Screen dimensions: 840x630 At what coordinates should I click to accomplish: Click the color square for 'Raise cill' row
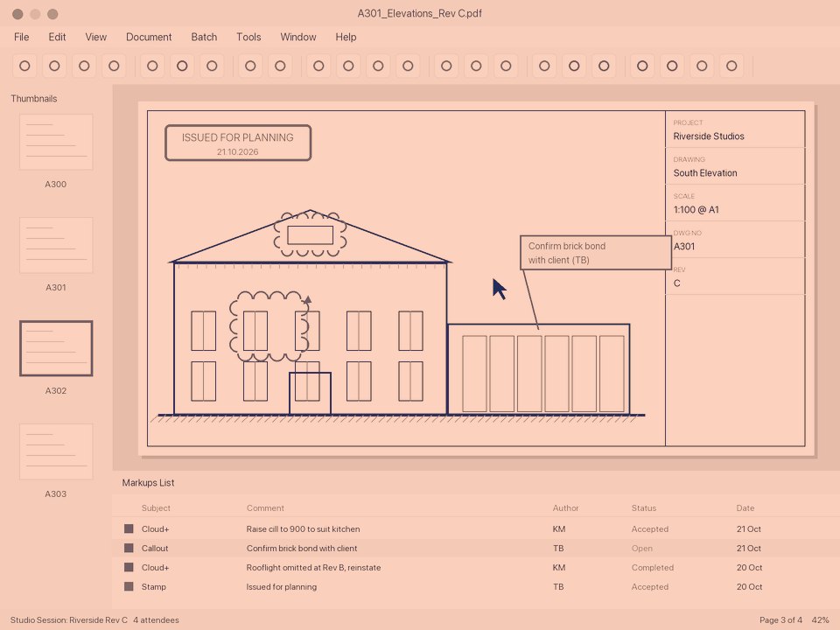(129, 528)
